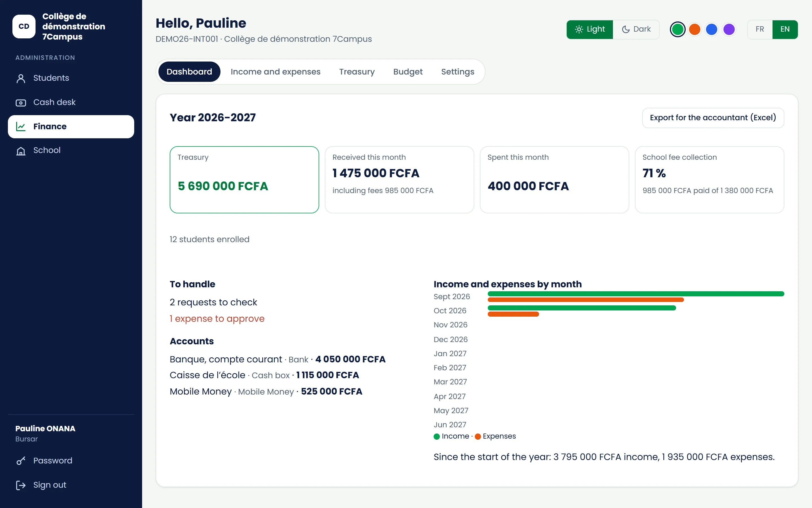Switch language to EN
812x508 pixels.
(x=785, y=29)
